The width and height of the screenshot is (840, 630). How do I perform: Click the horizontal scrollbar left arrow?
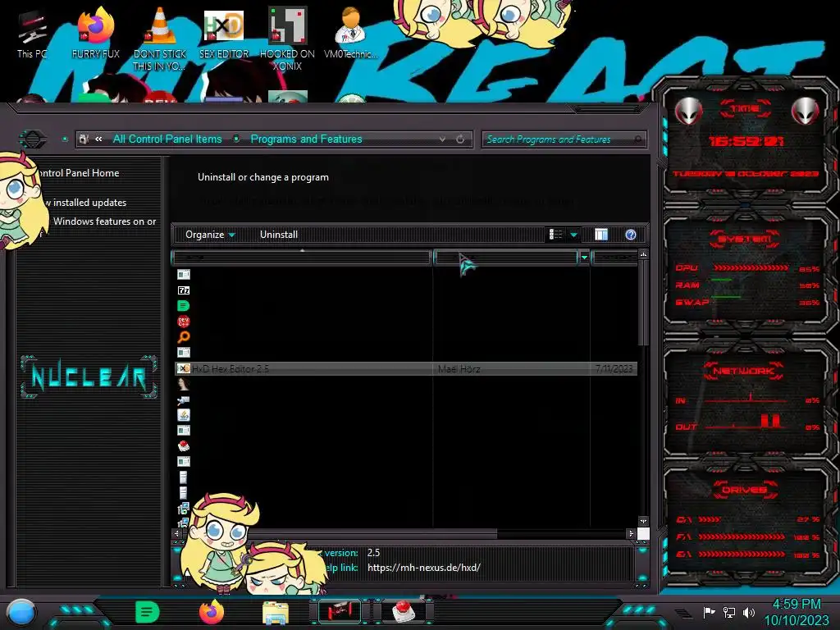[x=177, y=533]
